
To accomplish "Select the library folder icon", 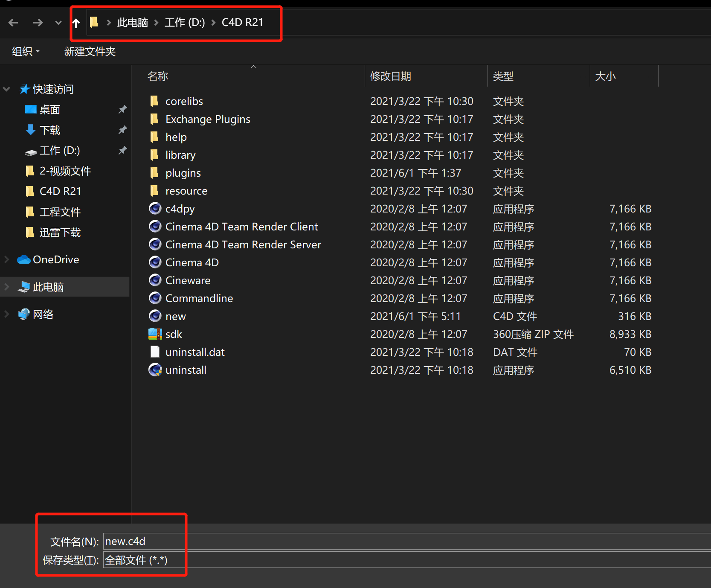I will pyautogui.click(x=155, y=155).
